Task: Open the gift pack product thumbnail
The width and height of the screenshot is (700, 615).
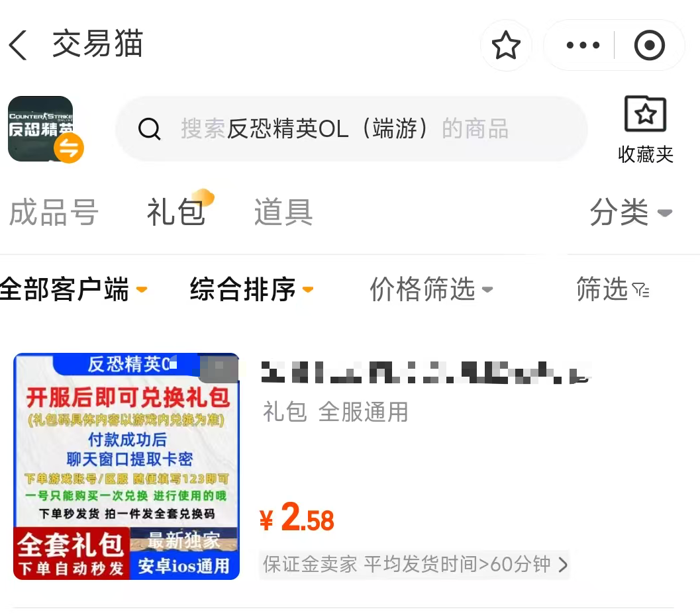Action: click(126, 467)
